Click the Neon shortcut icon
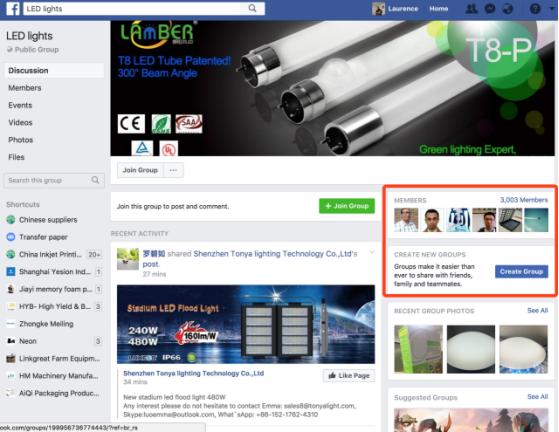 point(11,341)
